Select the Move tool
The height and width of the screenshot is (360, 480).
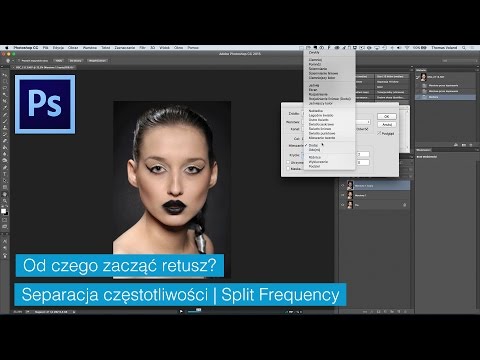point(5,75)
